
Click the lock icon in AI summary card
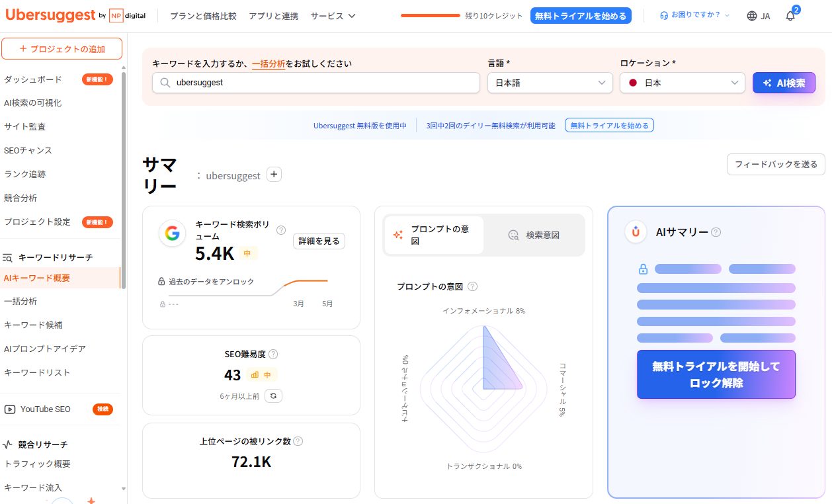tap(643, 269)
